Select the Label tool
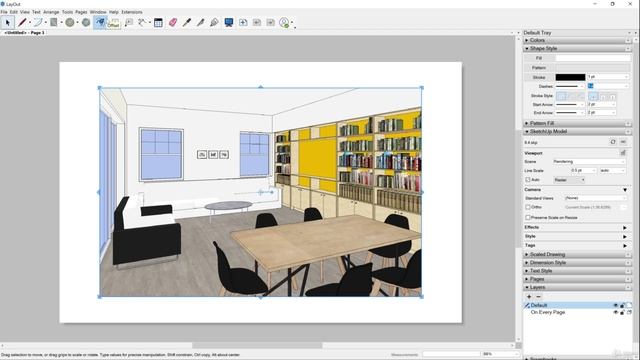This screenshot has width=640, height=360. 129,22
